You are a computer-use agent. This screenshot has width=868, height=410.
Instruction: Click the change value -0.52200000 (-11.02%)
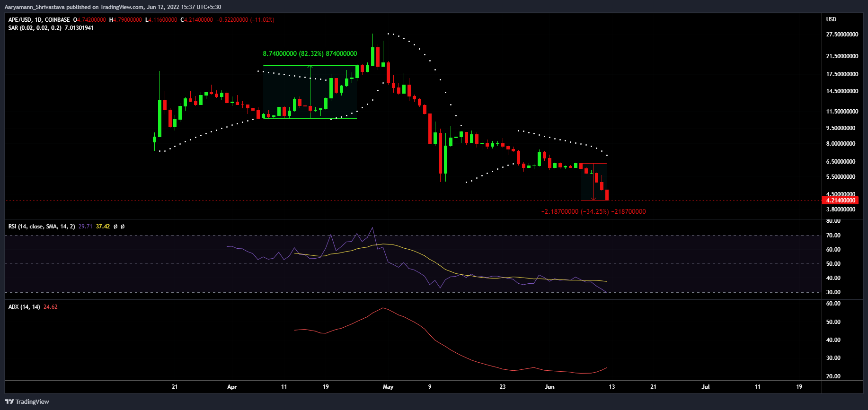[x=245, y=20]
